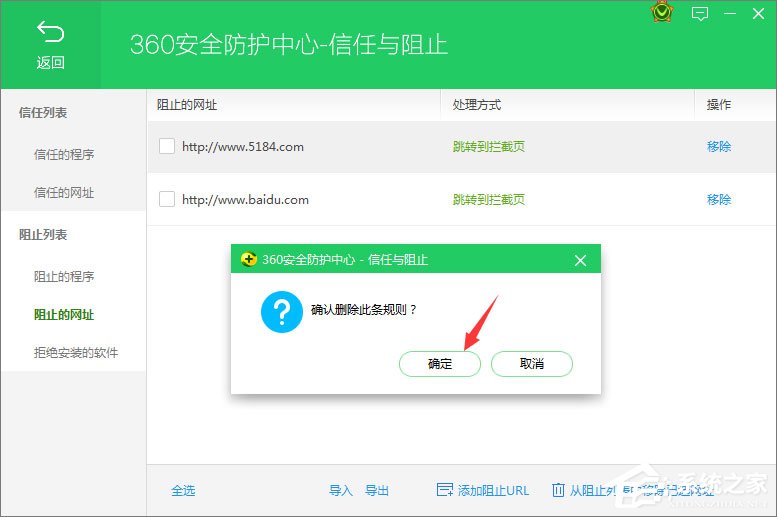Click the trash icon to remove from block list
This screenshot has width=777, height=517.
[x=558, y=490]
